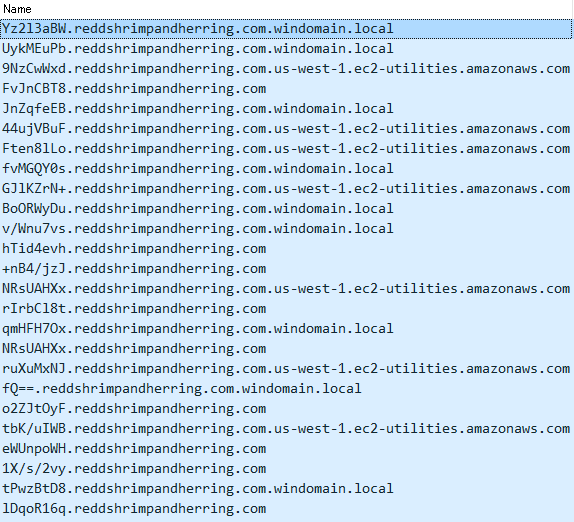Viewport: 574px width, 522px height.
Task: Choose the v/Wnu7vs windomain.local row
Action: tap(286, 229)
